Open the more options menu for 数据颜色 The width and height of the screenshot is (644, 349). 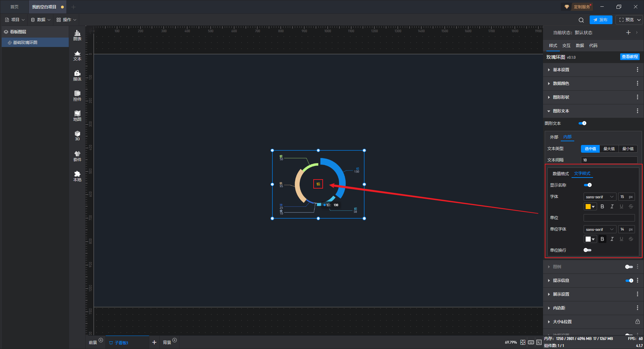pos(637,83)
